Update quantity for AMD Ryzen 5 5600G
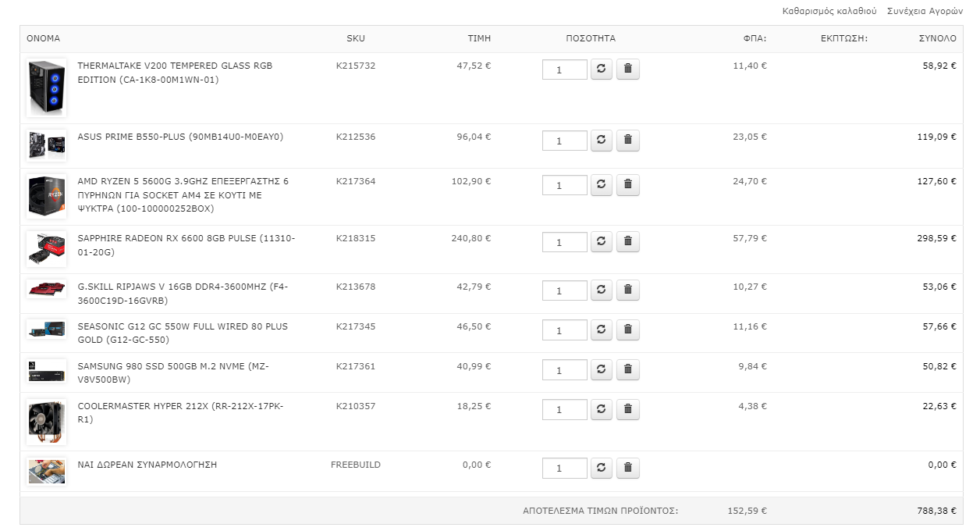The width and height of the screenshot is (980, 531). pos(602,185)
